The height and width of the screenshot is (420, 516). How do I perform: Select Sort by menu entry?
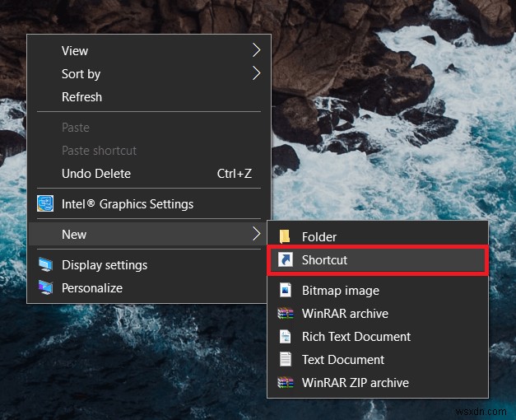click(x=81, y=74)
